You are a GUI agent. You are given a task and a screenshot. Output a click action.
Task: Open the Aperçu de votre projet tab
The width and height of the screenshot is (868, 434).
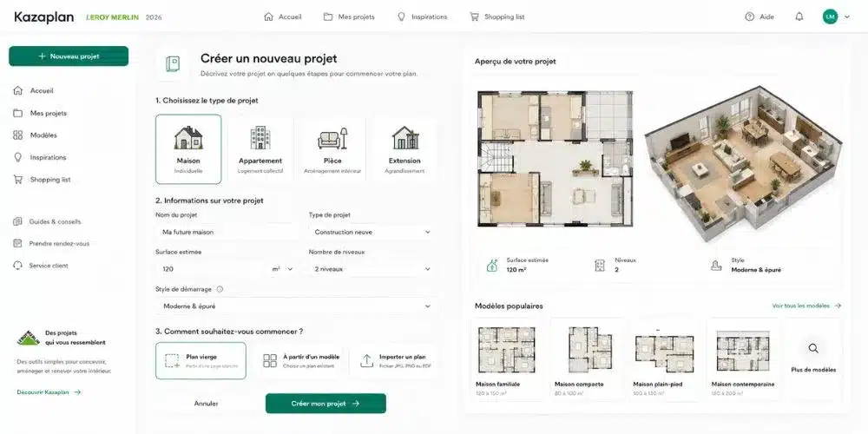(x=516, y=62)
